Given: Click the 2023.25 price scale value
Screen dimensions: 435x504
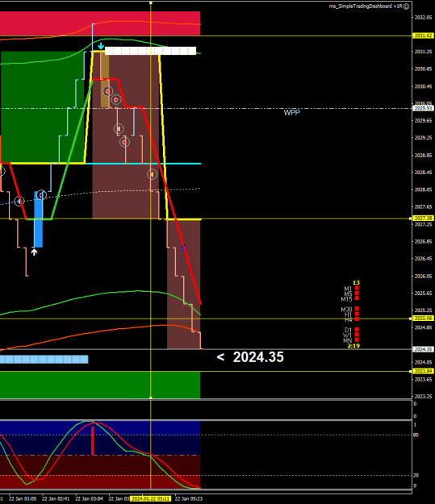Looking at the screenshot, I should [423, 396].
